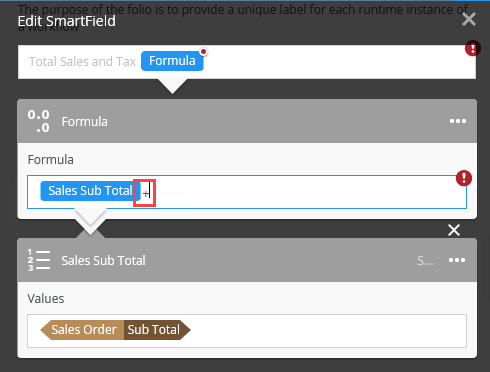Click the Sales Order reference tag
The width and height of the screenshot is (490, 372).
(x=82, y=330)
